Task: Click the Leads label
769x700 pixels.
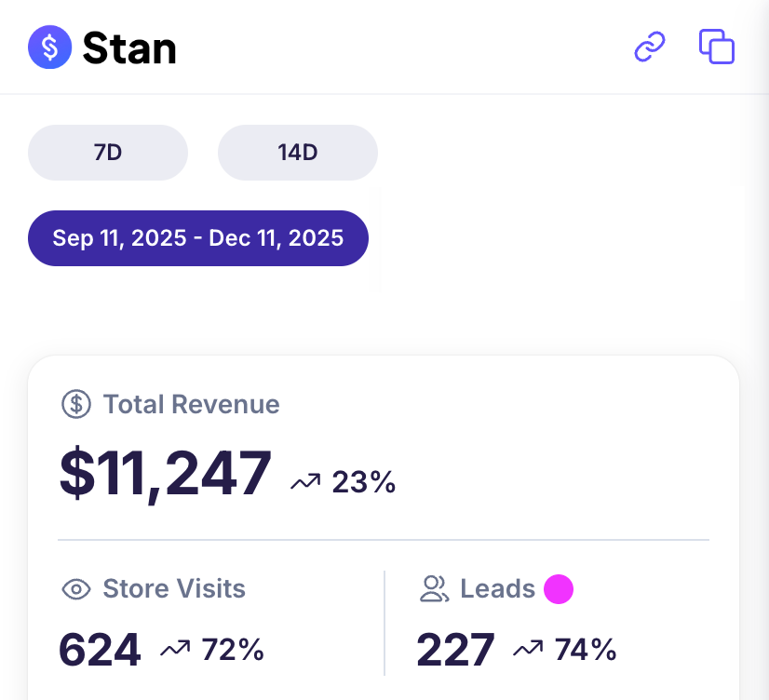Action: pos(497,588)
